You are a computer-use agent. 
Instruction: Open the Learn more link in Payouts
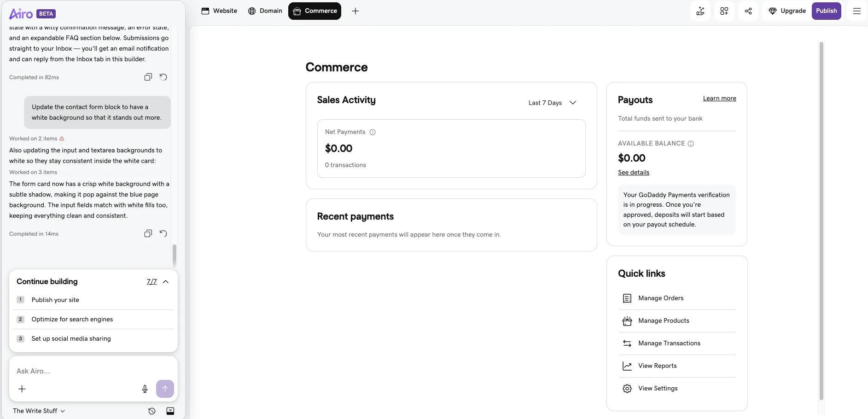click(719, 99)
